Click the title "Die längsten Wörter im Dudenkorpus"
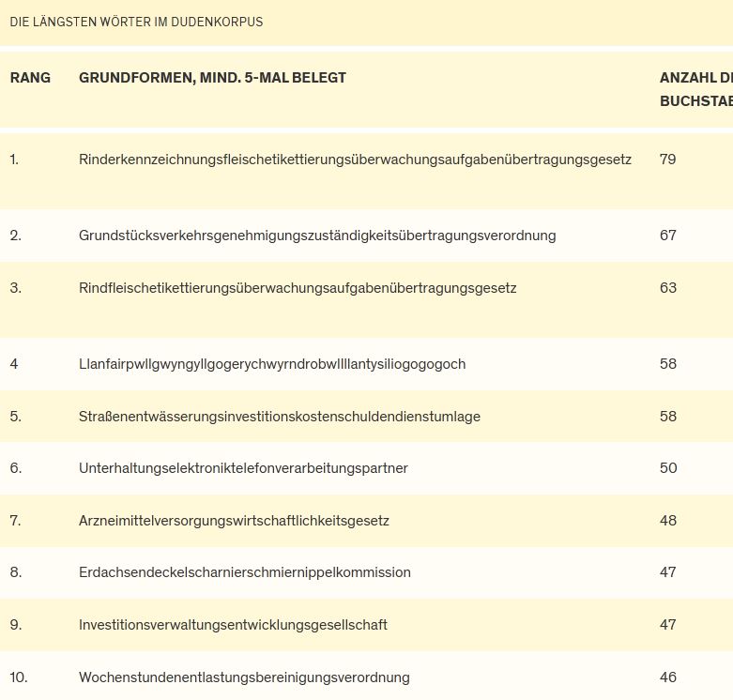Viewport: 733px width, 700px height. point(136,22)
